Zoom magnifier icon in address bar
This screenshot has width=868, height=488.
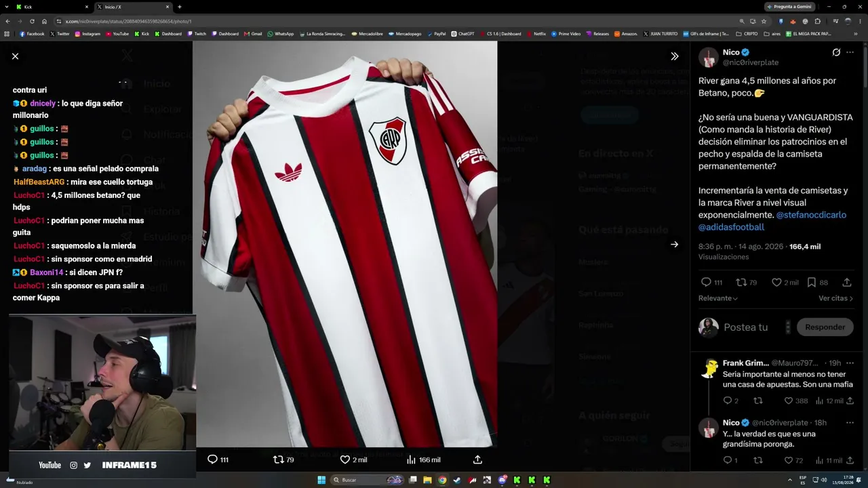pyautogui.click(x=742, y=21)
